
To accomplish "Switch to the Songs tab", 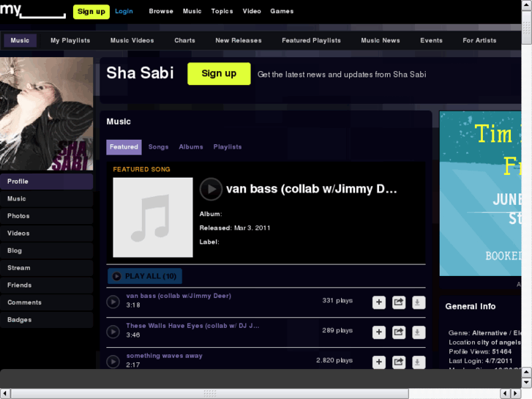I will 159,147.
